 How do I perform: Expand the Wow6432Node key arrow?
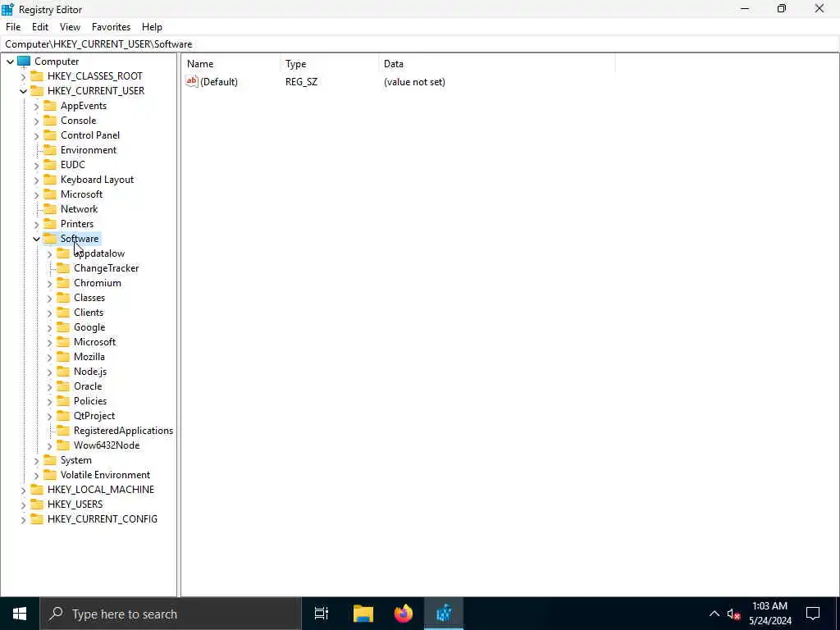point(50,445)
